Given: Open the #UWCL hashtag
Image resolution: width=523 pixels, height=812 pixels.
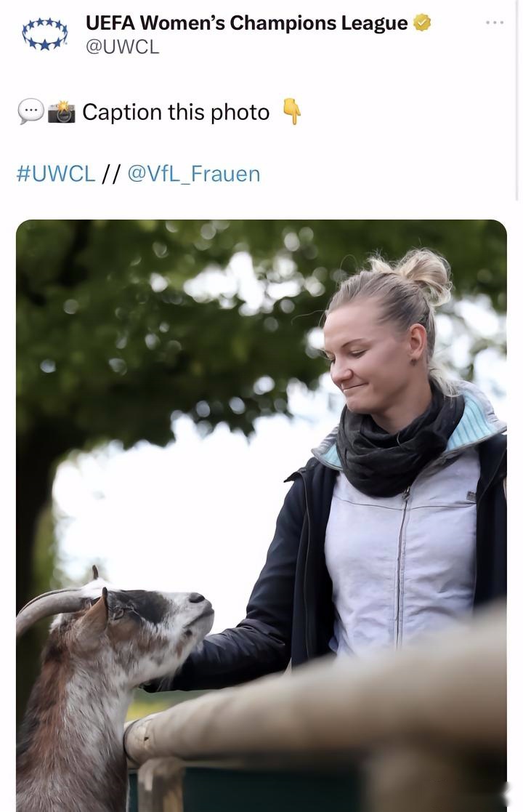Looking at the screenshot, I should tap(56, 174).
